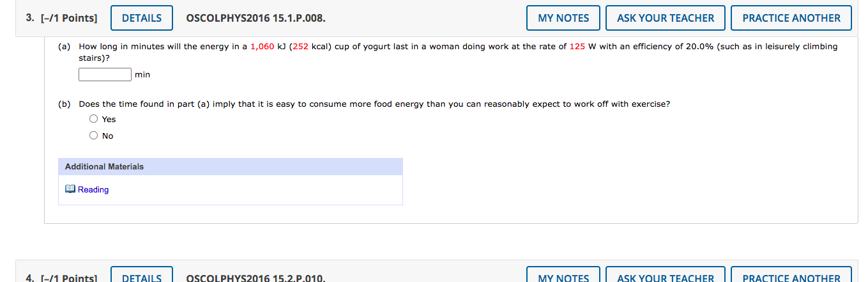Click ASK YOUR TEACHER for question 4
Screen dimensions: 868x282
(666, 275)
